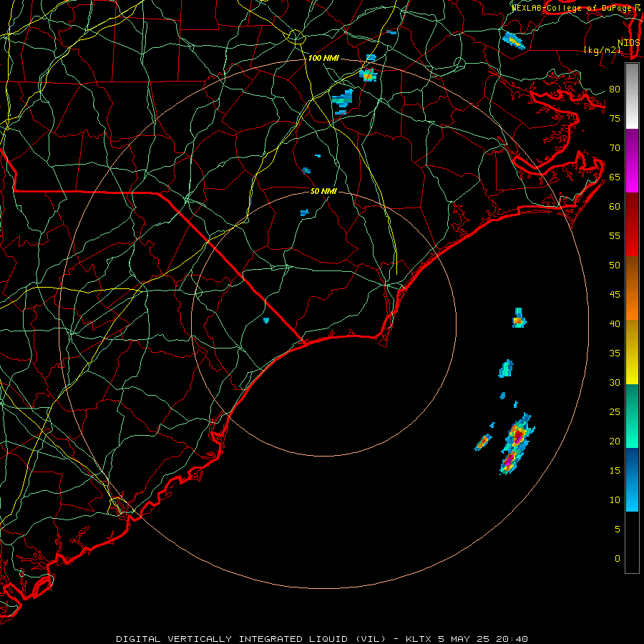644x644 pixels.
Task: Select the yellow segment of color scale
Action: [x=632, y=352]
